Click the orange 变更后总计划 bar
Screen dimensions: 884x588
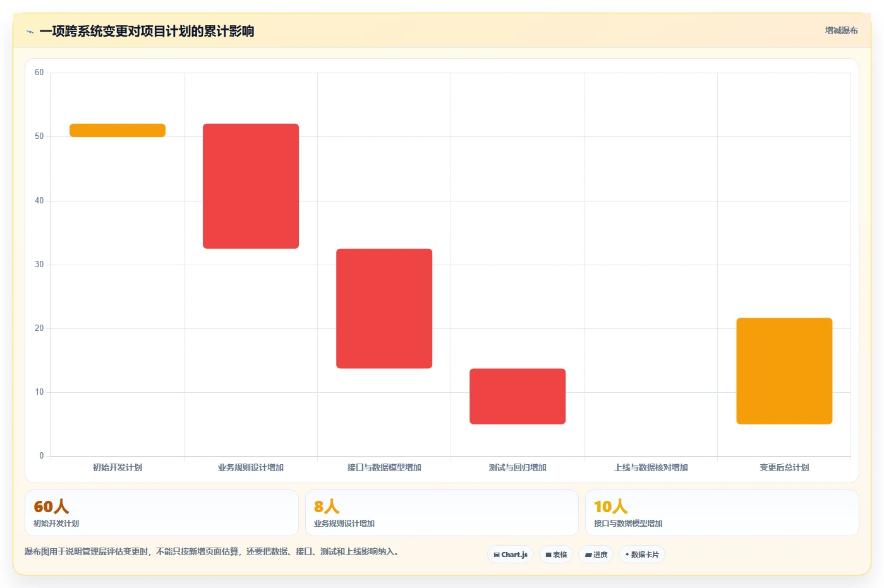(x=784, y=371)
